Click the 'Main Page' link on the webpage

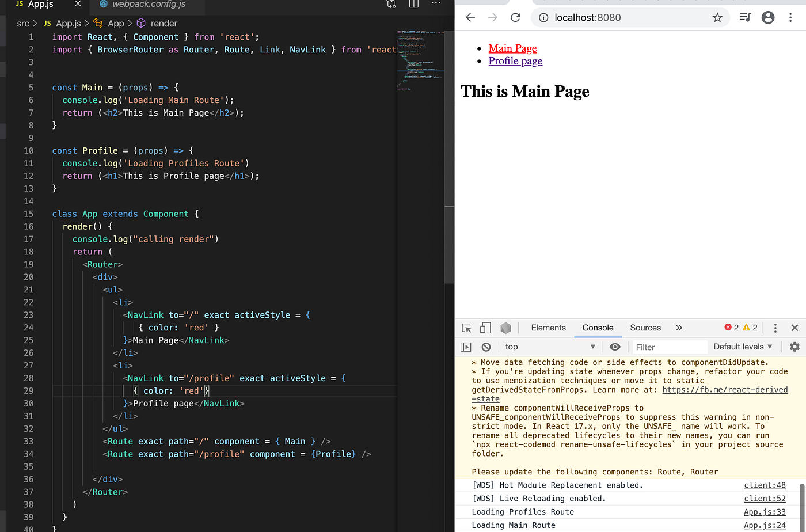click(512, 48)
